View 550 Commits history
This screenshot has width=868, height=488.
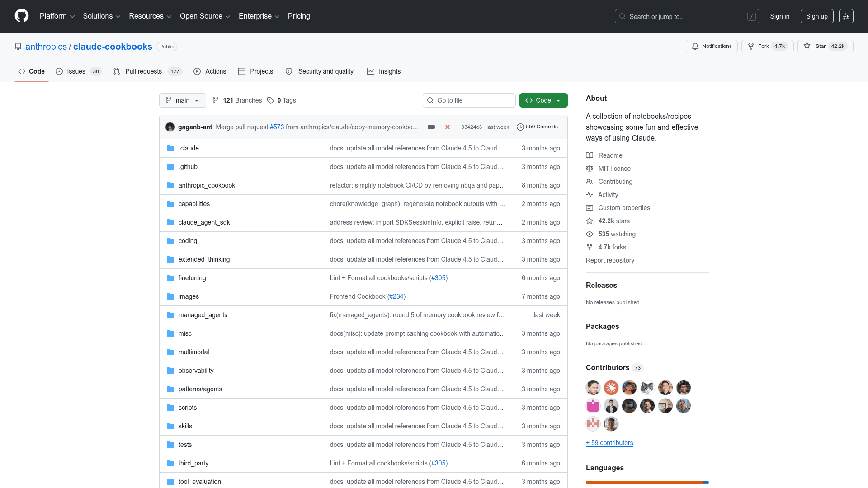(538, 127)
